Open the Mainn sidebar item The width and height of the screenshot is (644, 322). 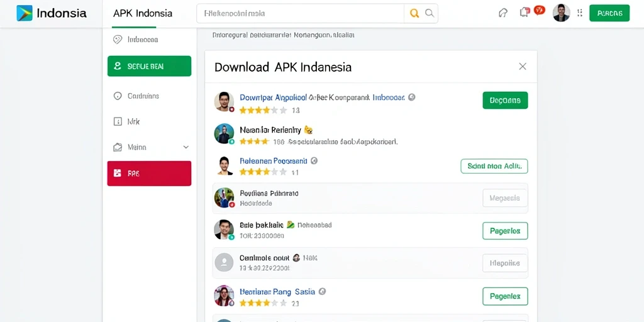click(x=149, y=147)
